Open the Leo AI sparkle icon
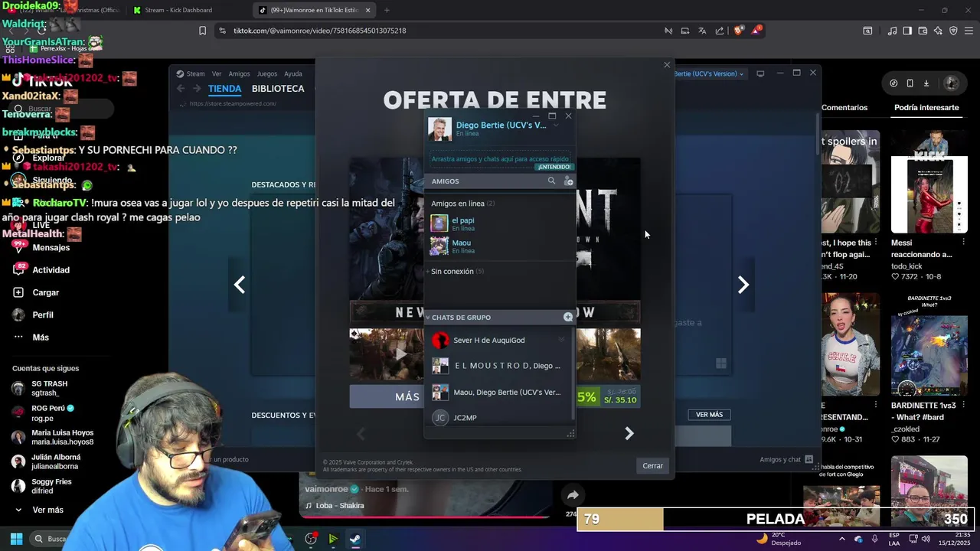Screen dimensions: 980x551 [x=939, y=31]
